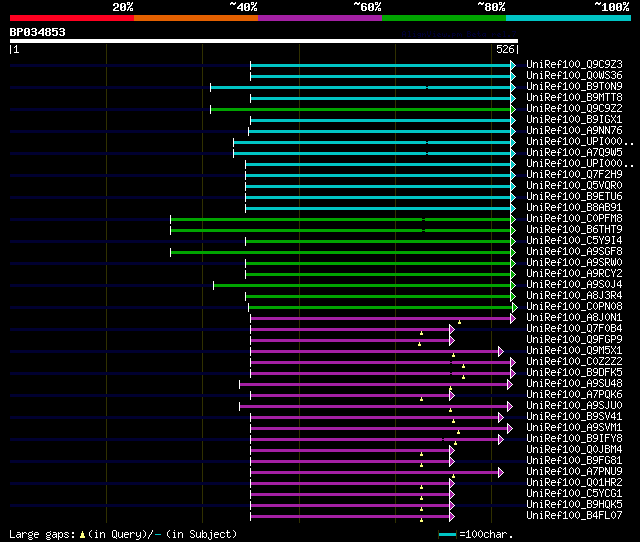Select the UniRef100_A7Q9W5 label
Screen dimensions: 640x542
click(x=574, y=153)
